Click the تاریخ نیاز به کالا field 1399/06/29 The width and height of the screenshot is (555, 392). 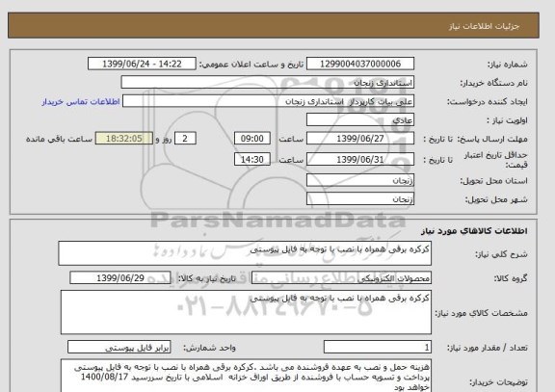(120, 278)
